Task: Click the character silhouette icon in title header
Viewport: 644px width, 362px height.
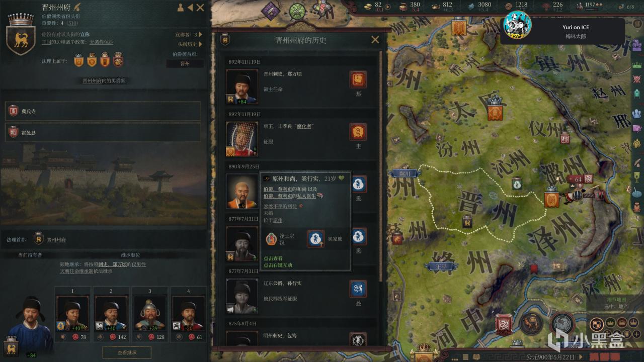Action: [x=180, y=8]
